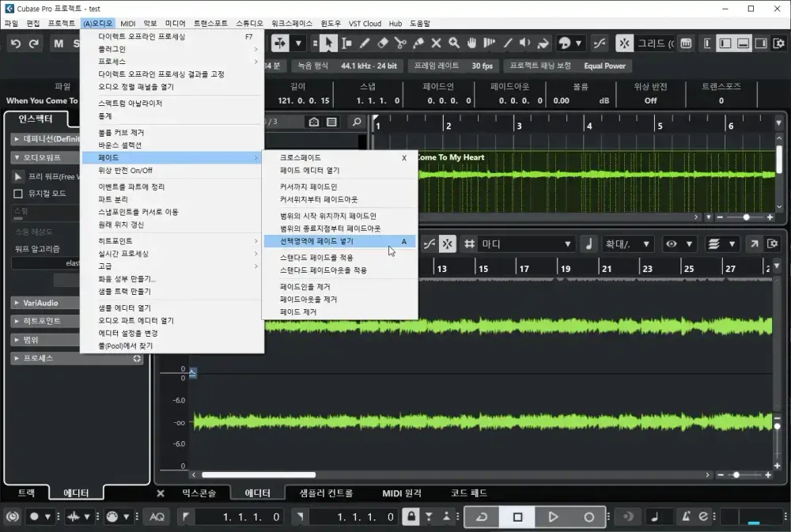Viewport: 791px width, 532px height.
Task: Open the color palette dropdown arrow
Action: tap(578, 43)
